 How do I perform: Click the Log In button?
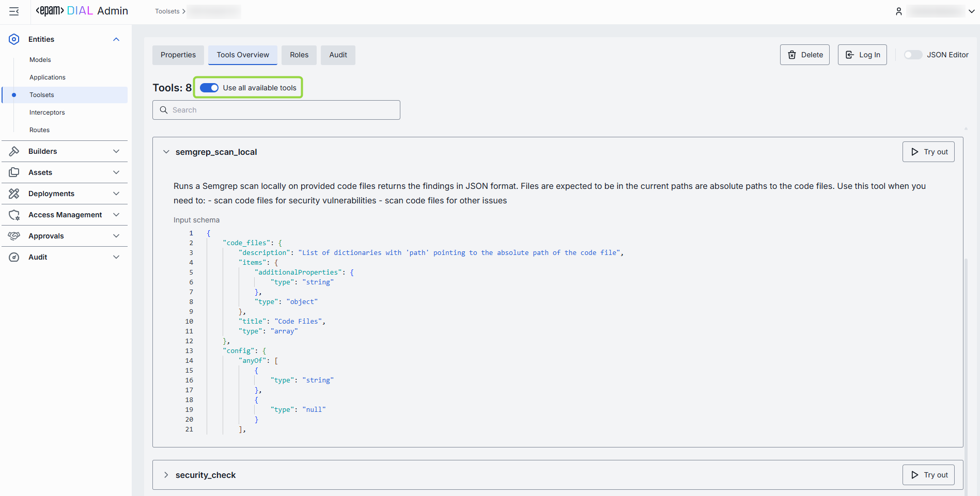click(862, 55)
